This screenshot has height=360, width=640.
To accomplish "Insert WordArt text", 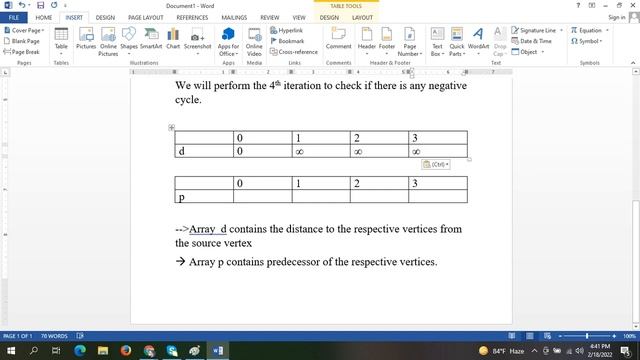I will tap(478, 42).
